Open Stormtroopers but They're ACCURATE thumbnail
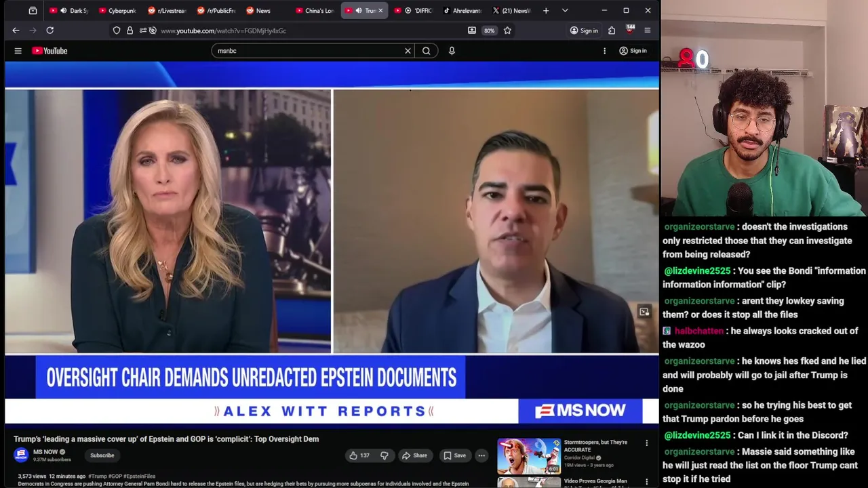The height and width of the screenshot is (488, 868). pyautogui.click(x=529, y=456)
